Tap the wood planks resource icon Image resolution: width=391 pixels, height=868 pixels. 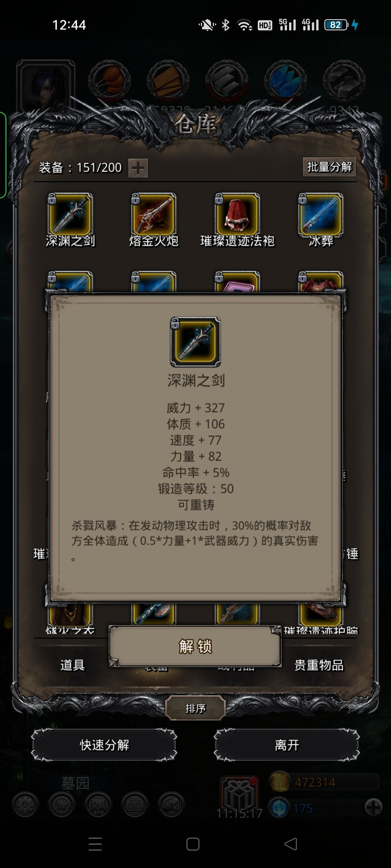click(x=168, y=81)
